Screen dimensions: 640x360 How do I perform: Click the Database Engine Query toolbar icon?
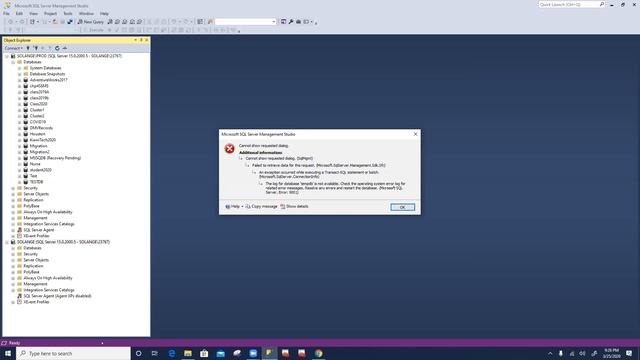pyautogui.click(x=110, y=22)
